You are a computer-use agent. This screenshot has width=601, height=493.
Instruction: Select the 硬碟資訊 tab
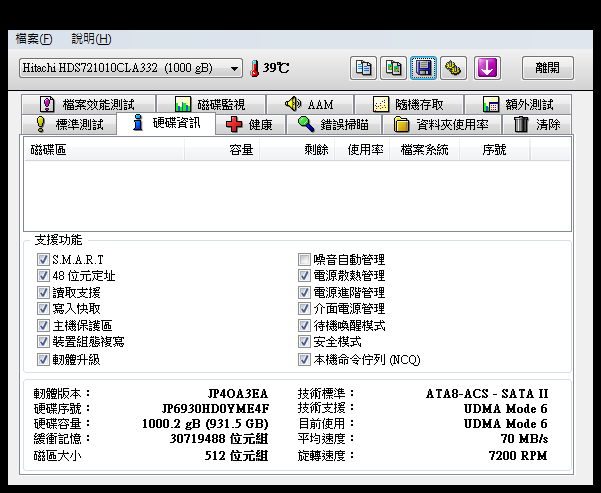(166, 123)
